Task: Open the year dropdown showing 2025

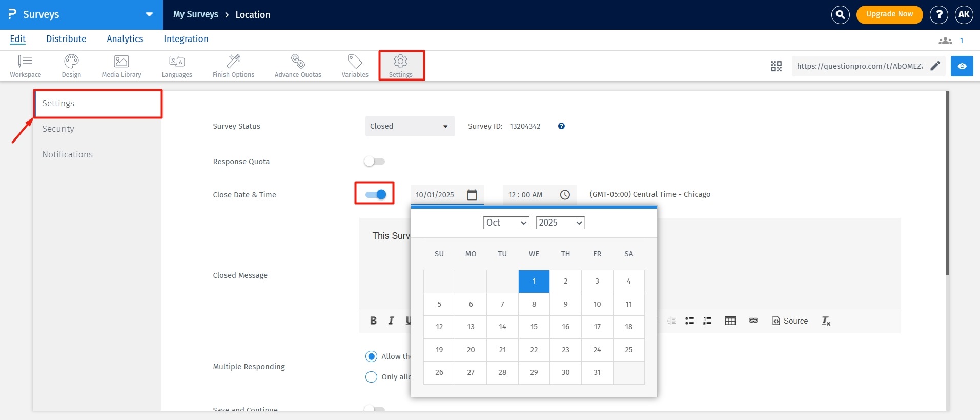Action: [560, 223]
